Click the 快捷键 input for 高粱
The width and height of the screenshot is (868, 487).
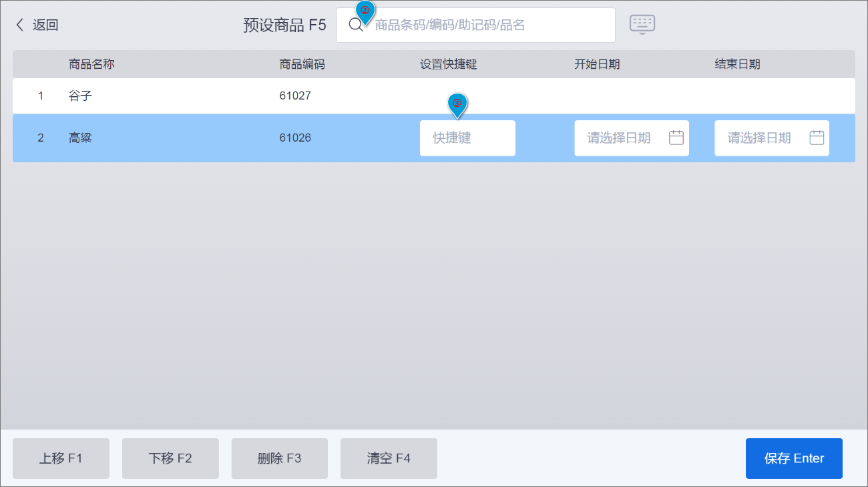[467, 138]
